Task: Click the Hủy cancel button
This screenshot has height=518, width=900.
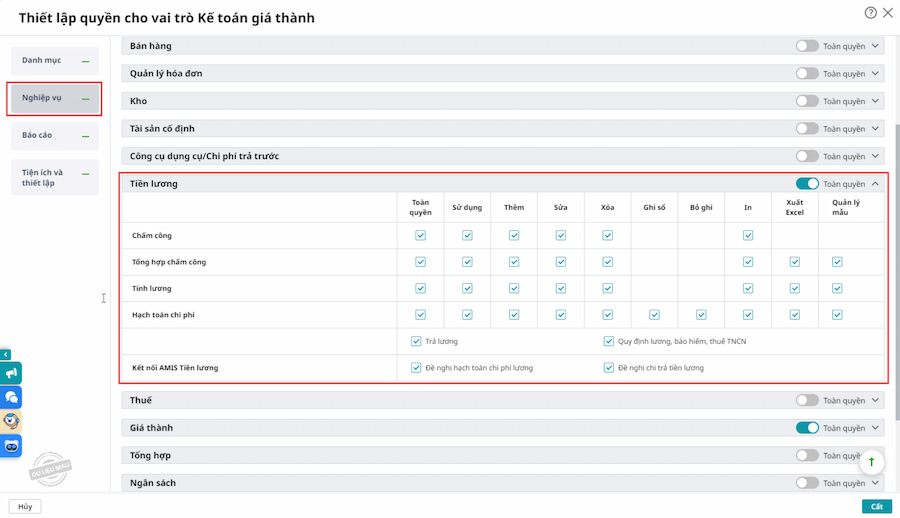Action: [24, 506]
